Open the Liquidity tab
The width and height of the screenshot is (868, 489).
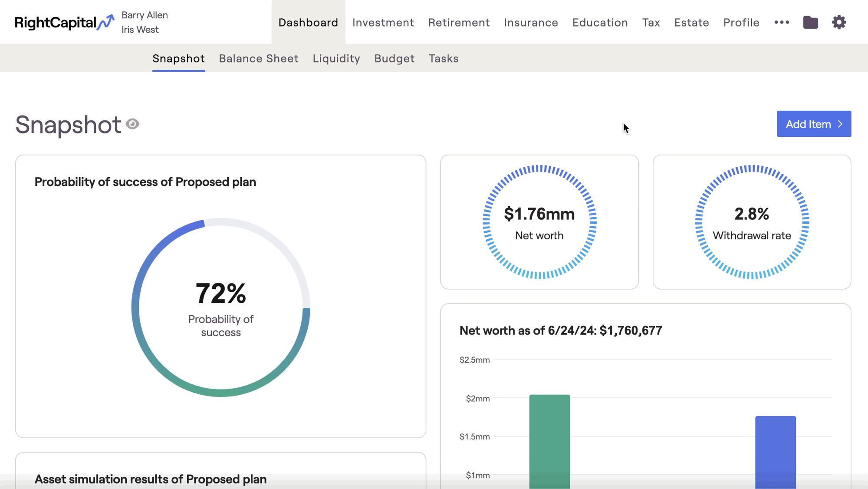tap(336, 59)
